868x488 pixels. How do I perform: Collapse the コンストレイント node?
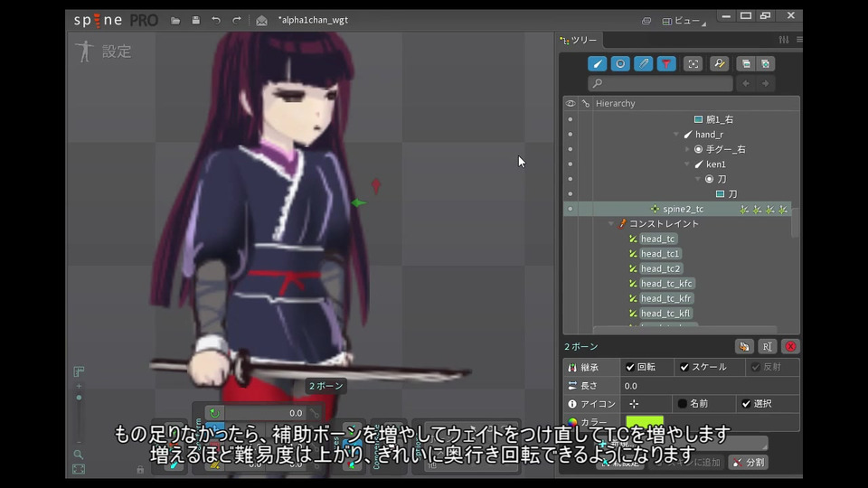click(x=610, y=224)
